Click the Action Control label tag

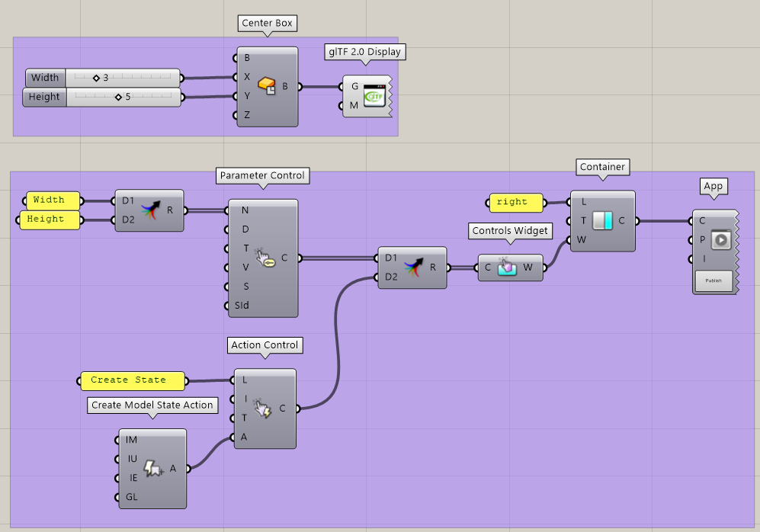click(x=265, y=345)
